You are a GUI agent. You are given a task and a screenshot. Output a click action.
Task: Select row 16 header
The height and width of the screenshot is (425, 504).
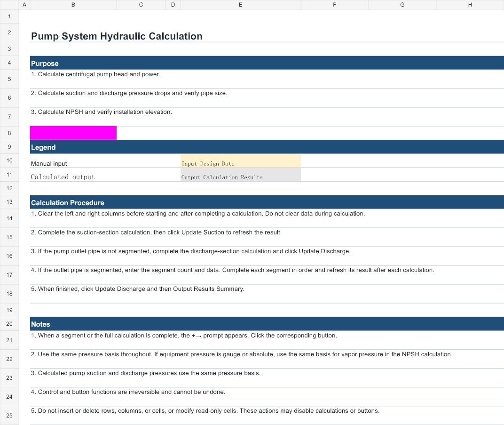(9, 256)
